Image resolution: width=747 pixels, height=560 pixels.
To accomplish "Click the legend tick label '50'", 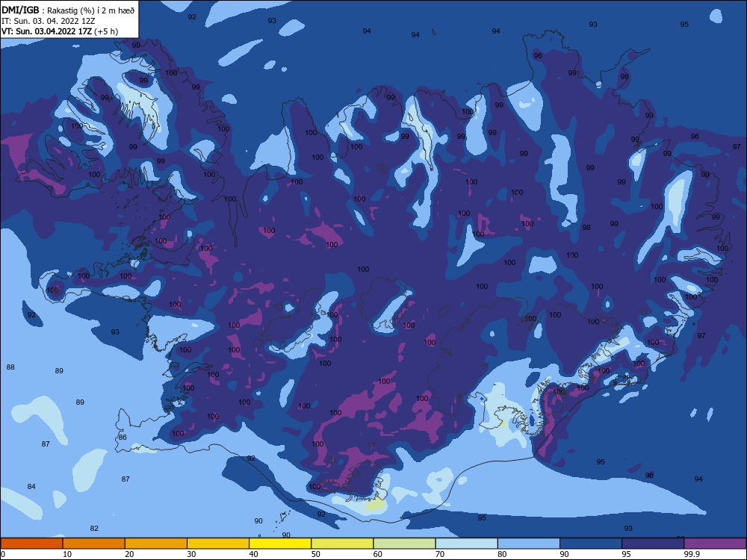I will tap(315, 554).
